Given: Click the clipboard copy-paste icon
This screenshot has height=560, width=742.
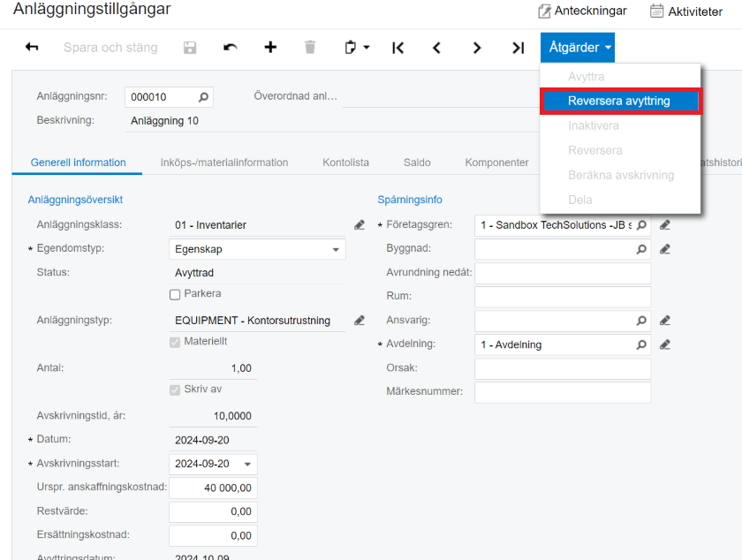Looking at the screenshot, I should pos(350,48).
